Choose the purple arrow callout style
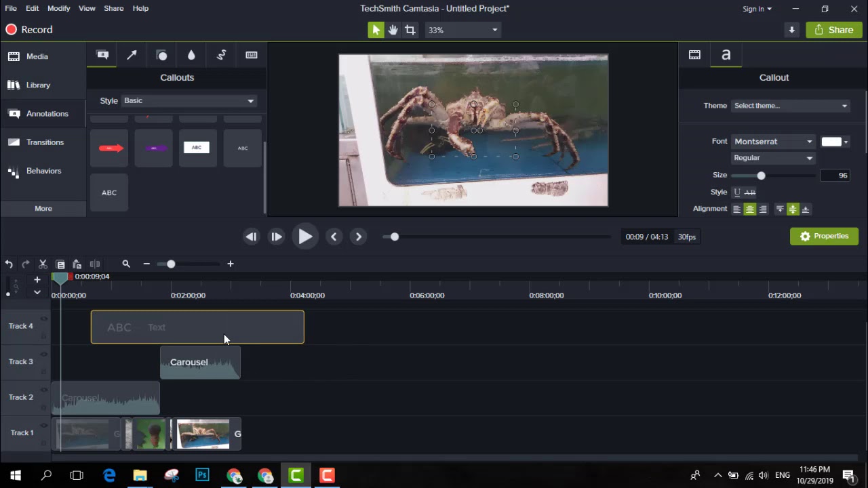 coord(154,148)
